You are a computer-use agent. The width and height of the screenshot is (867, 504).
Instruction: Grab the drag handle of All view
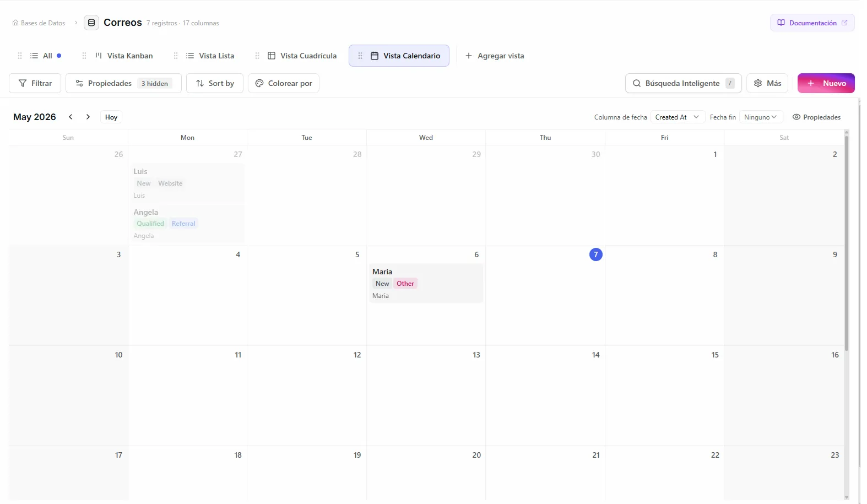[20, 56]
